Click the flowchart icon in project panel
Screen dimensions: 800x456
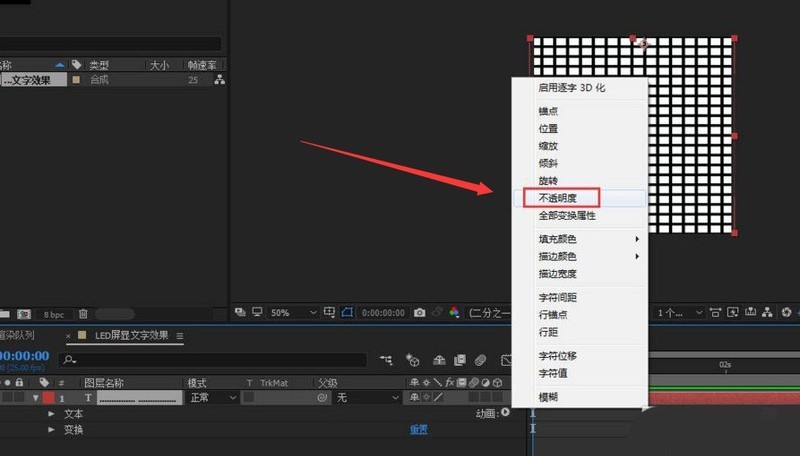[x=219, y=80]
